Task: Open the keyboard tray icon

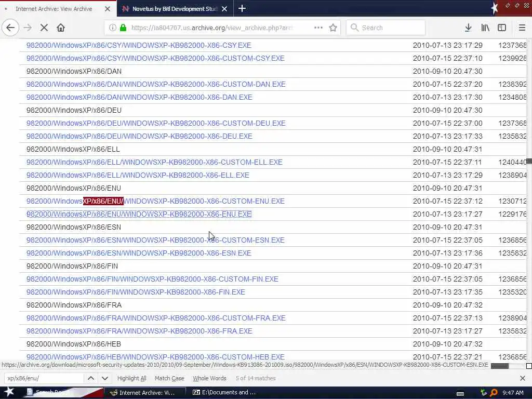Action: 460,393
